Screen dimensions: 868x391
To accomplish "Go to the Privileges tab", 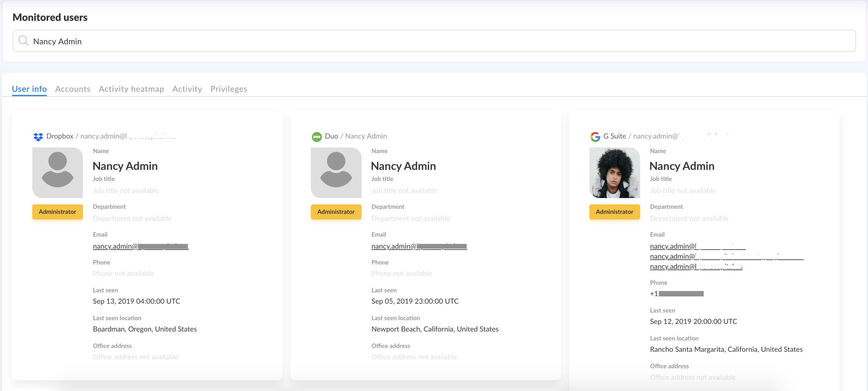I will tap(229, 89).
